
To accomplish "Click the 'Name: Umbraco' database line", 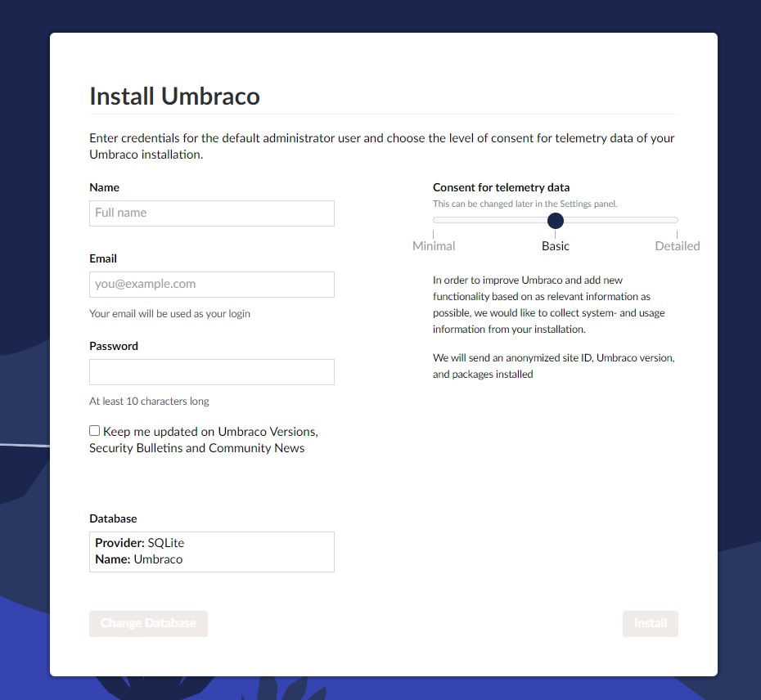I will [x=139, y=559].
